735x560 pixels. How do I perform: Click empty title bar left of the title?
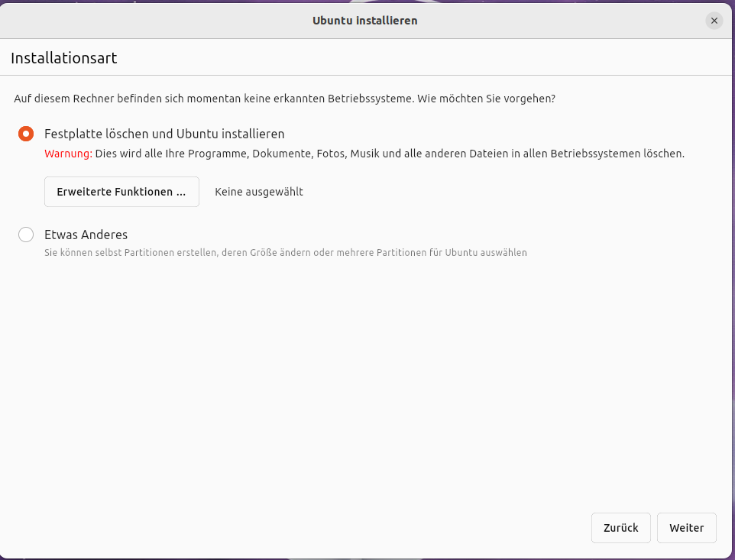point(153,21)
